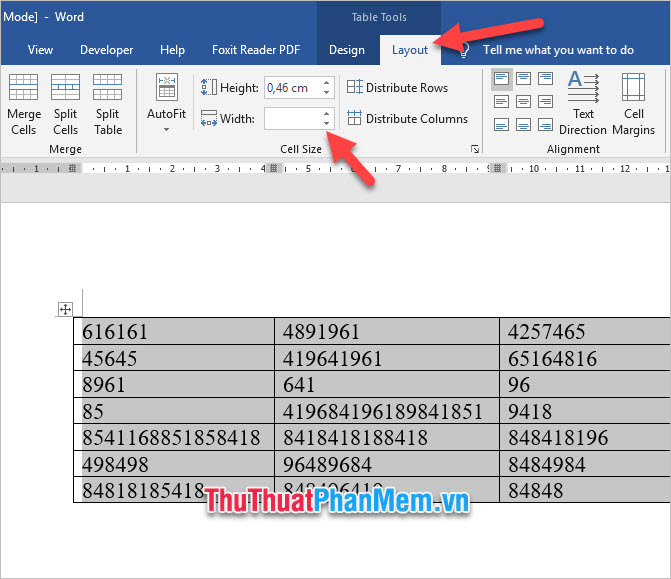Viewport: 671px width, 579px height.
Task: Split the table with Split Table
Action: coord(108,105)
